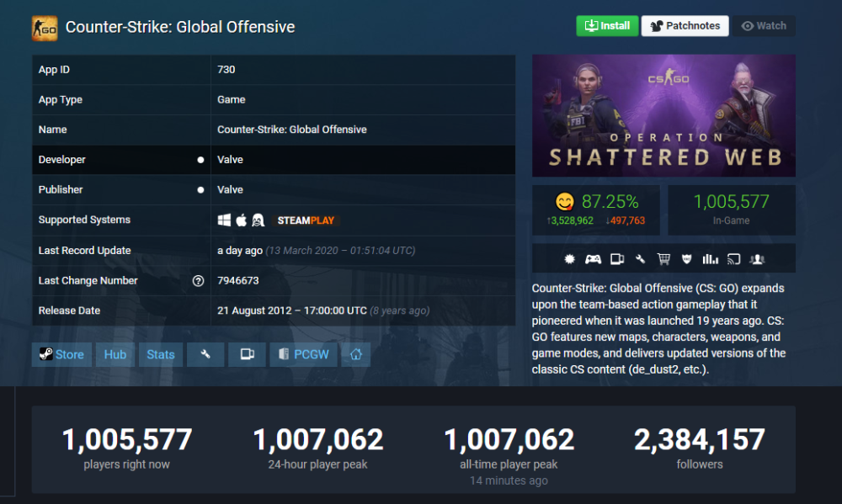Click the Operation Shattered Web banner
Viewport: 842px width, 504px height.
(663, 114)
